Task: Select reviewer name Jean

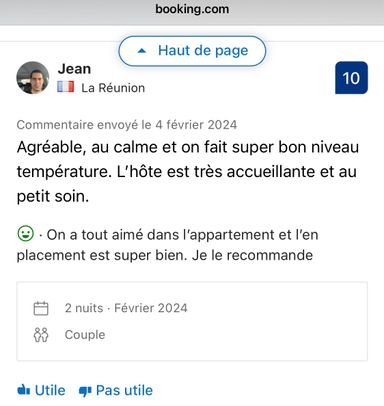Action: pyautogui.click(x=74, y=69)
